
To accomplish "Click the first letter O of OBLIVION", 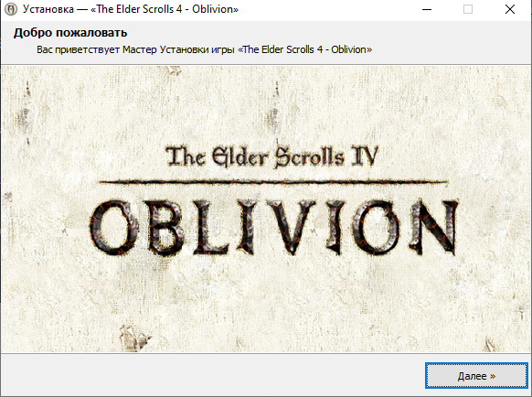I will [x=114, y=228].
